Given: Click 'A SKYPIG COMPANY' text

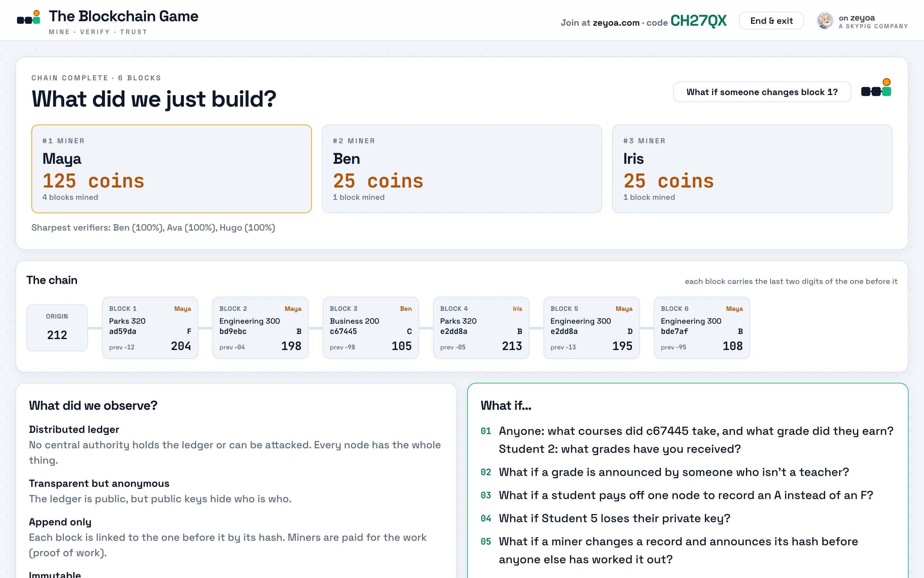Looking at the screenshot, I should click(873, 26).
